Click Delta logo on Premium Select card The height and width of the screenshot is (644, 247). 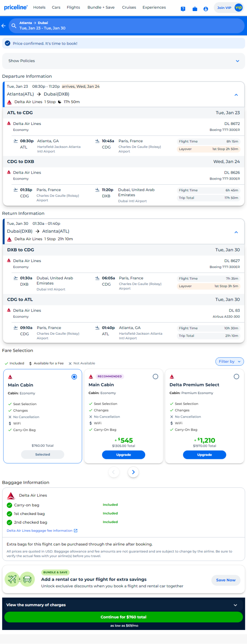pos(172,376)
